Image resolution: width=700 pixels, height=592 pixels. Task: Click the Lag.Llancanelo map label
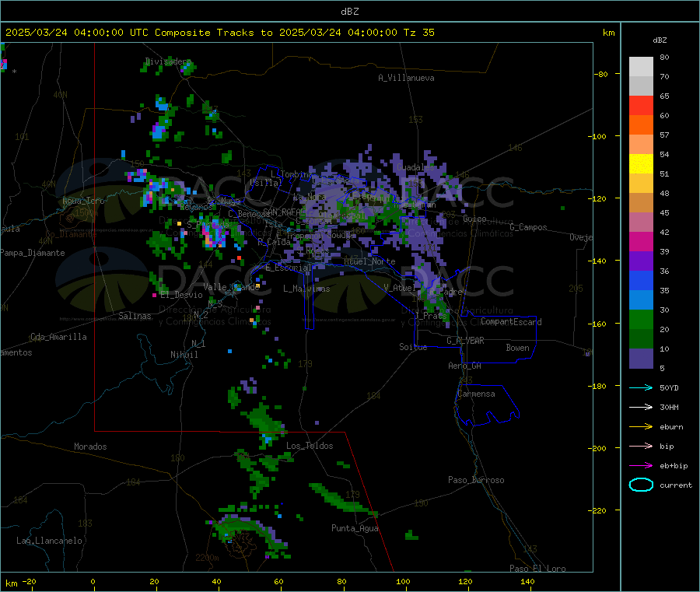[49, 541]
